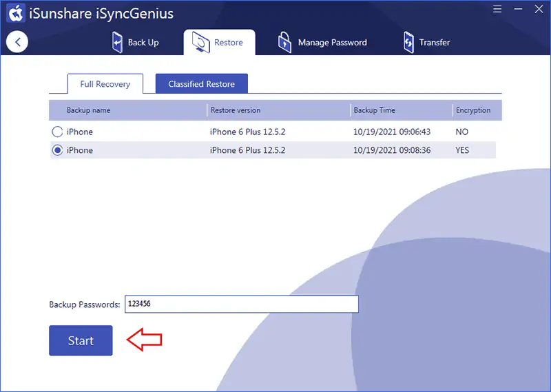Select the unencrypted iPhone backup radio button

[57, 132]
